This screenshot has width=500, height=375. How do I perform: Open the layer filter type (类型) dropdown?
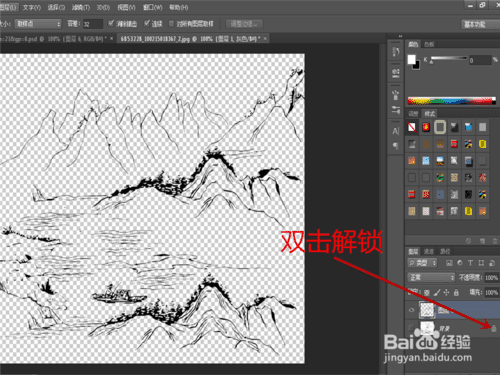(422, 263)
